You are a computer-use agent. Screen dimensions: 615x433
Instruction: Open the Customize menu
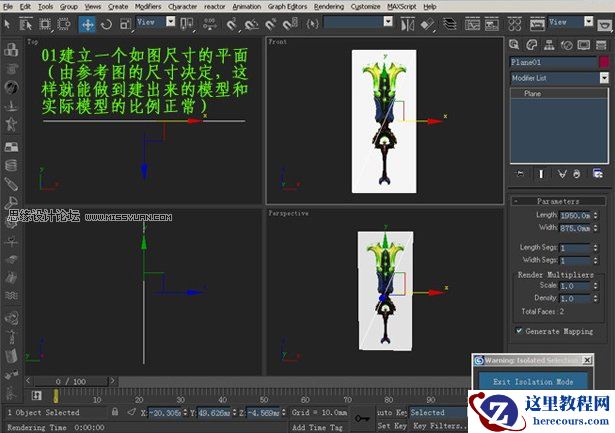click(x=365, y=7)
